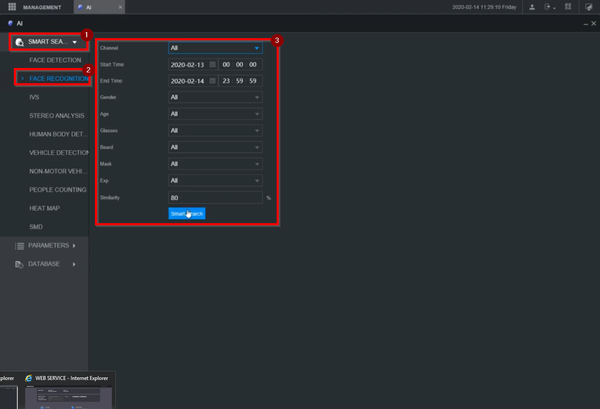Open FACE DETECTION search
600x409 pixels.
point(55,60)
